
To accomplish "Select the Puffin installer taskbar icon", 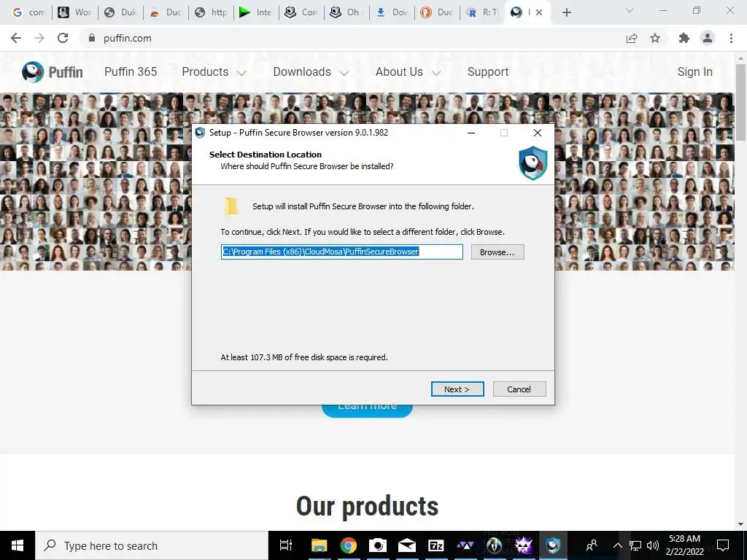I will (x=553, y=545).
